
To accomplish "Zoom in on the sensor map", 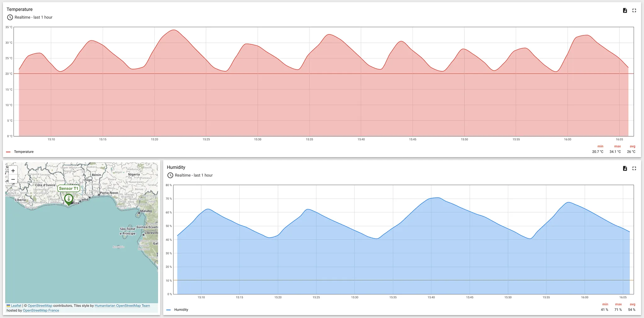I will 13,170.
